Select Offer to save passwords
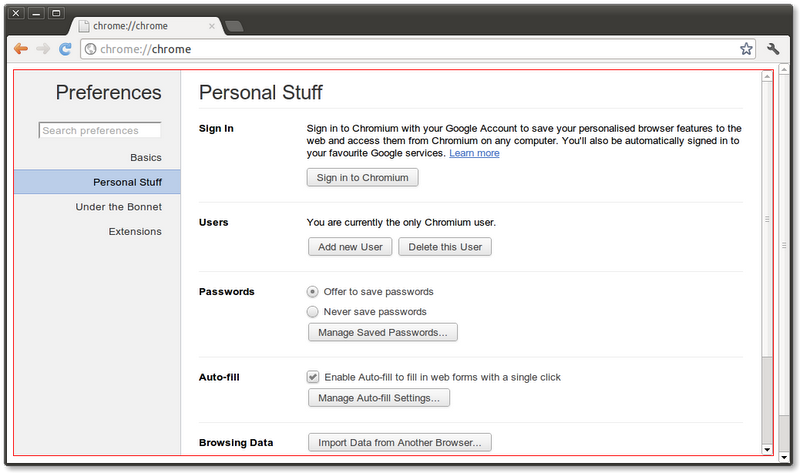 (312, 292)
